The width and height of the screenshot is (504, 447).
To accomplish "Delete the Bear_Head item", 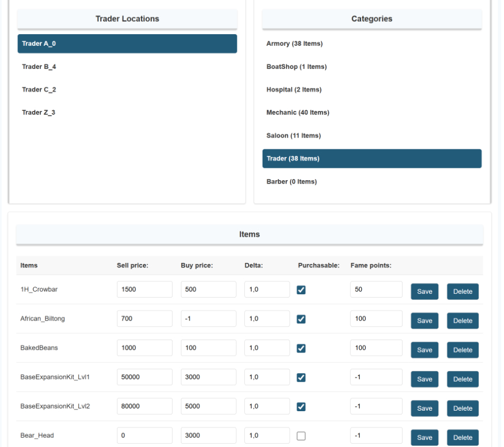I will pos(463,437).
